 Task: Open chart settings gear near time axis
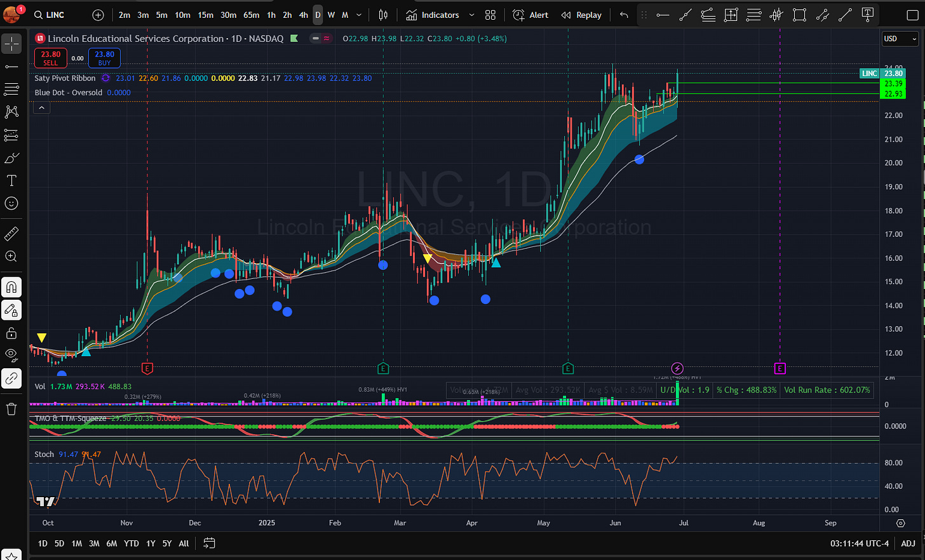point(900,523)
